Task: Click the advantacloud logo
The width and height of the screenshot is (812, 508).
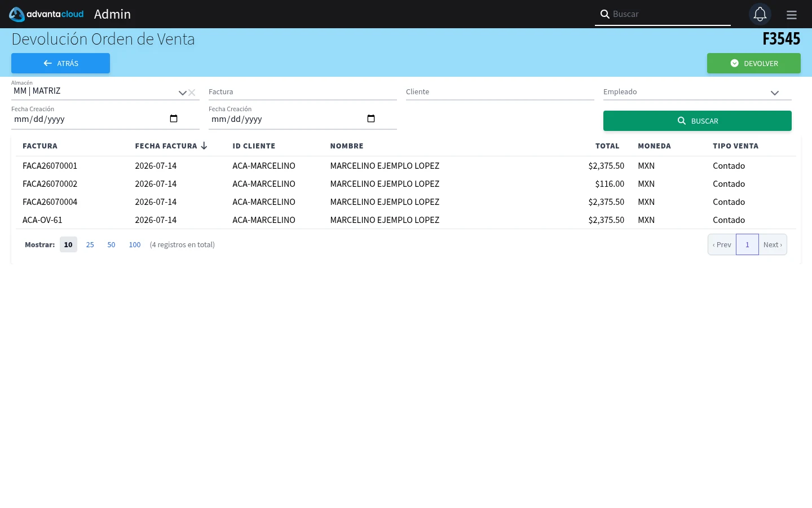Action: [46, 14]
